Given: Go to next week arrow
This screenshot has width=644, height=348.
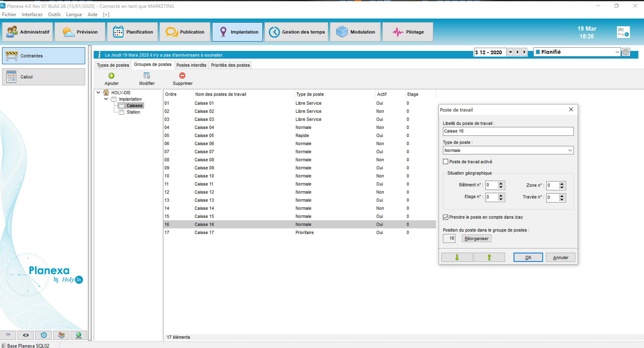Looking at the screenshot, I should 524,52.
